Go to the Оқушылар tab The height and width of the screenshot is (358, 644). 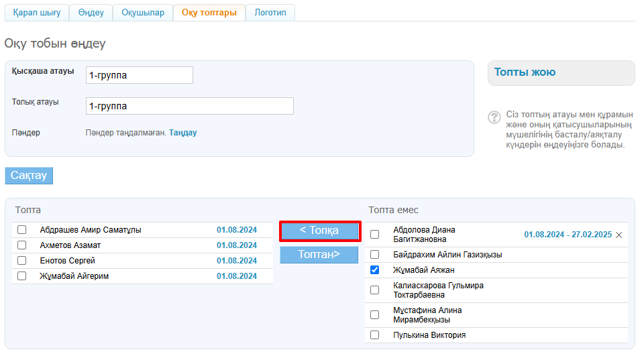click(142, 13)
